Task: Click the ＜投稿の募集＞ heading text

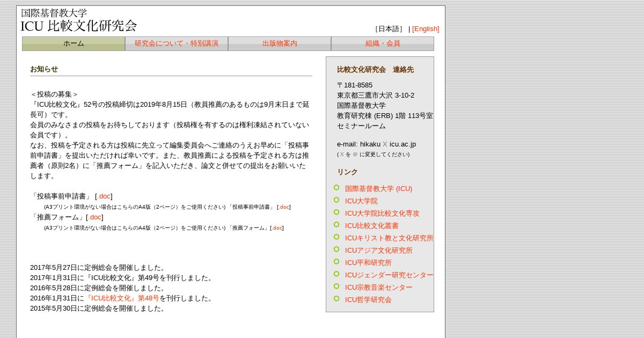Action: (x=54, y=94)
